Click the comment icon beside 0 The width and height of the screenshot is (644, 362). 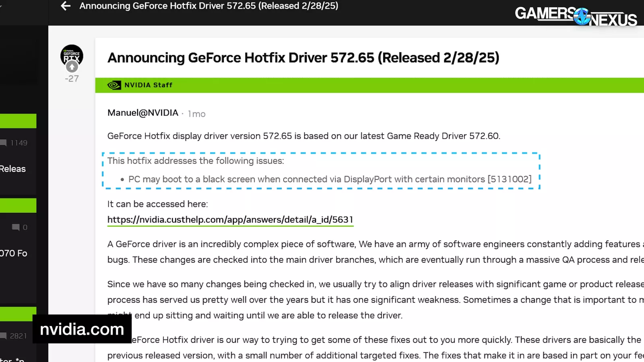click(16, 227)
